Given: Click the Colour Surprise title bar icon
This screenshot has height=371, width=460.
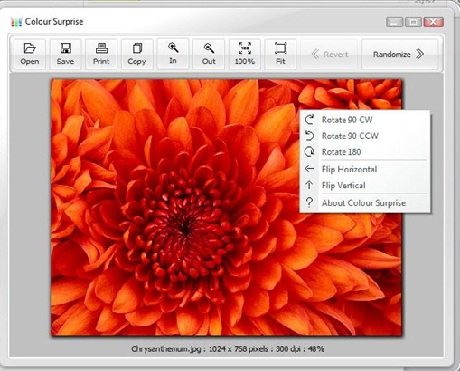Looking at the screenshot, I should (16, 22).
